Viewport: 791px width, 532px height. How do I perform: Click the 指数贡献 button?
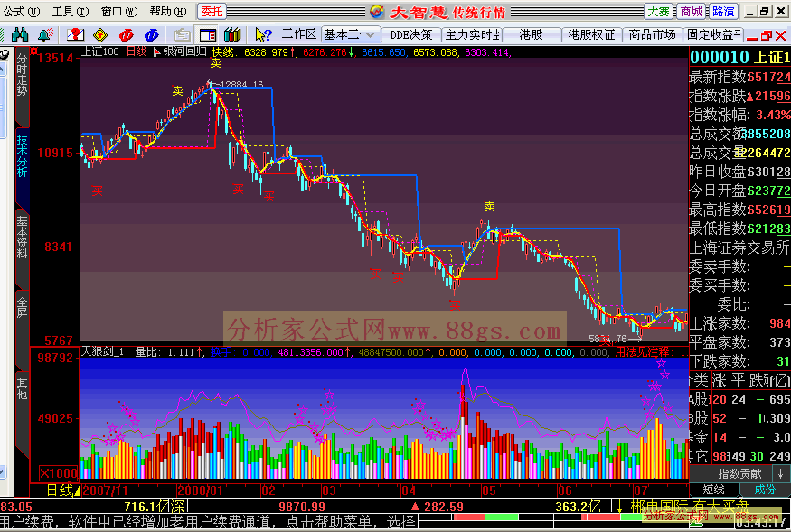click(739, 473)
